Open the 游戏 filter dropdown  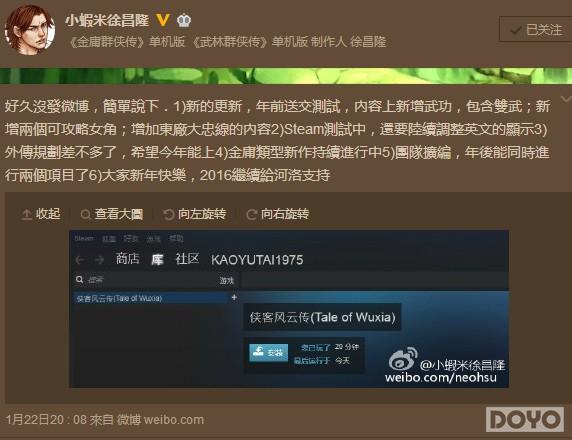tap(227, 280)
